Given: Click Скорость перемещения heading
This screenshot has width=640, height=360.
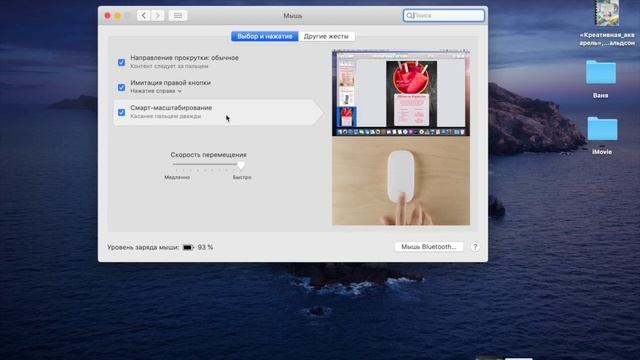Looking at the screenshot, I should tap(209, 155).
